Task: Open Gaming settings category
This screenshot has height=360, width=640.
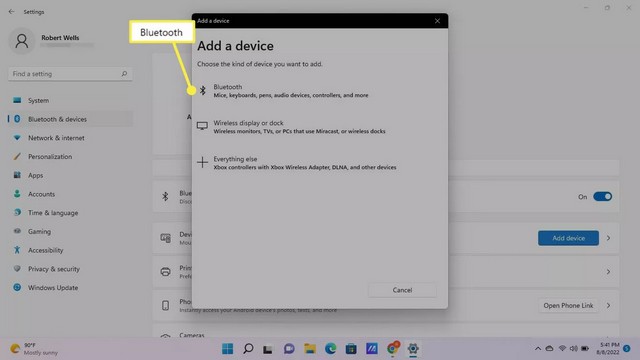Action: (70, 231)
